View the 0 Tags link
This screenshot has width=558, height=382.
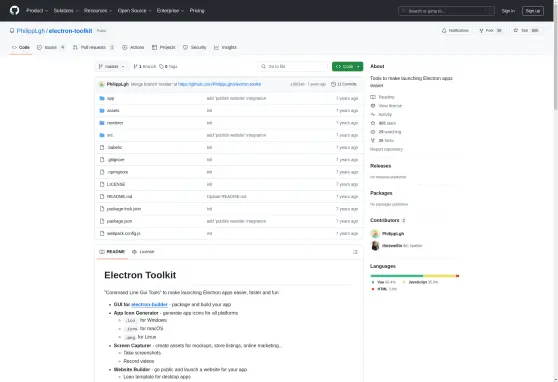point(168,67)
